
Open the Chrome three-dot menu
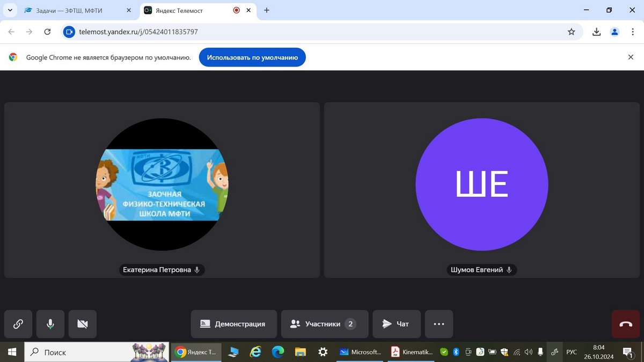pyautogui.click(x=633, y=32)
